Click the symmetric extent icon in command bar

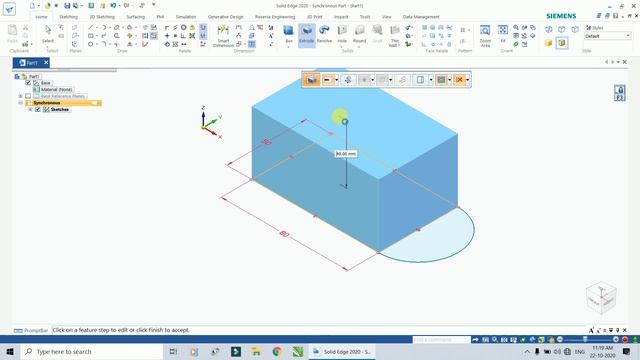point(348,80)
